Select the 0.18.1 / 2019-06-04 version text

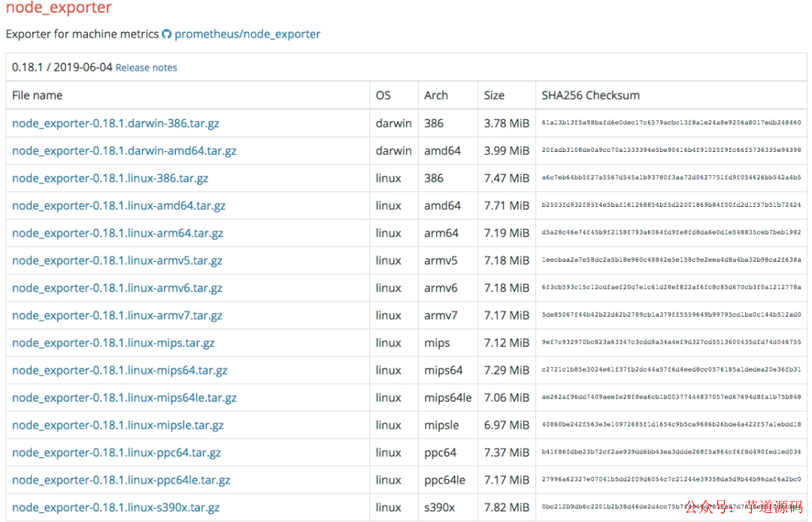point(62,68)
